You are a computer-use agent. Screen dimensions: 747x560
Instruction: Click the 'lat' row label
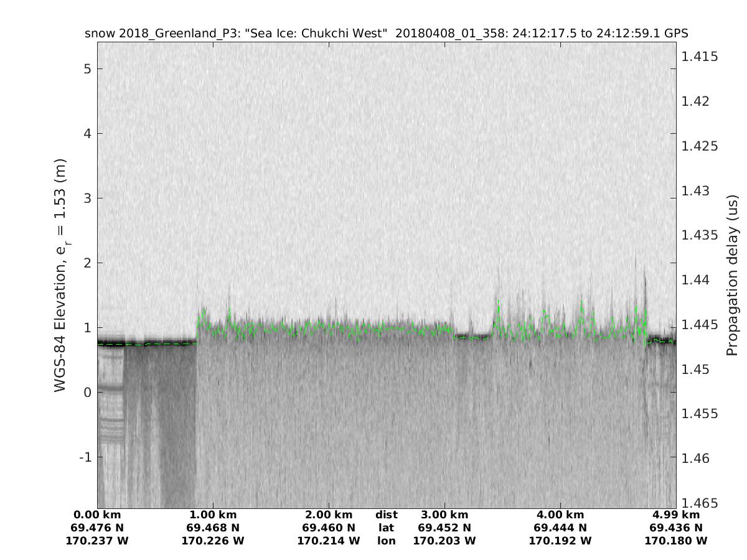click(387, 528)
